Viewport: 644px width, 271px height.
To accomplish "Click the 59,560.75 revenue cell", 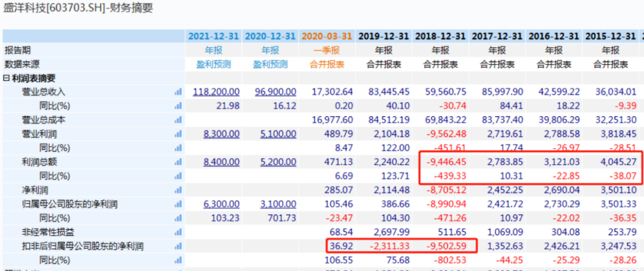I will [447, 92].
